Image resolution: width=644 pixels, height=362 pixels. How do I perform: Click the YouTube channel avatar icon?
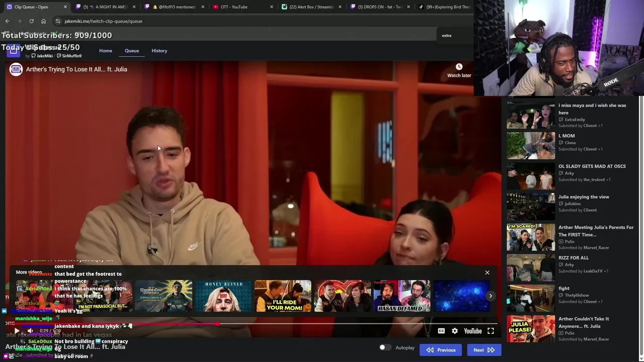tap(16, 69)
